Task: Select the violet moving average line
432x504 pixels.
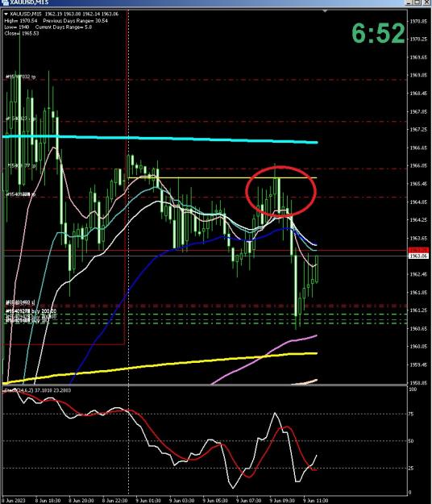Action: tap(264, 360)
